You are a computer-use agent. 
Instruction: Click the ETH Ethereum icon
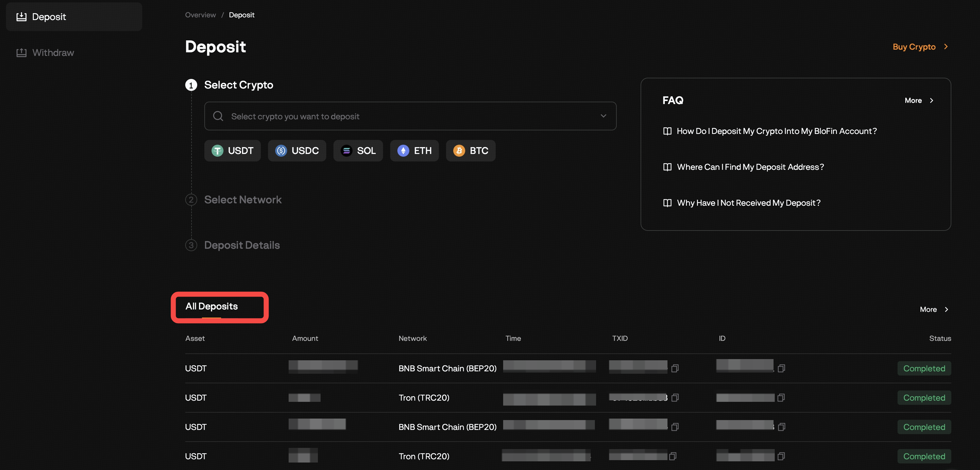pyautogui.click(x=403, y=151)
